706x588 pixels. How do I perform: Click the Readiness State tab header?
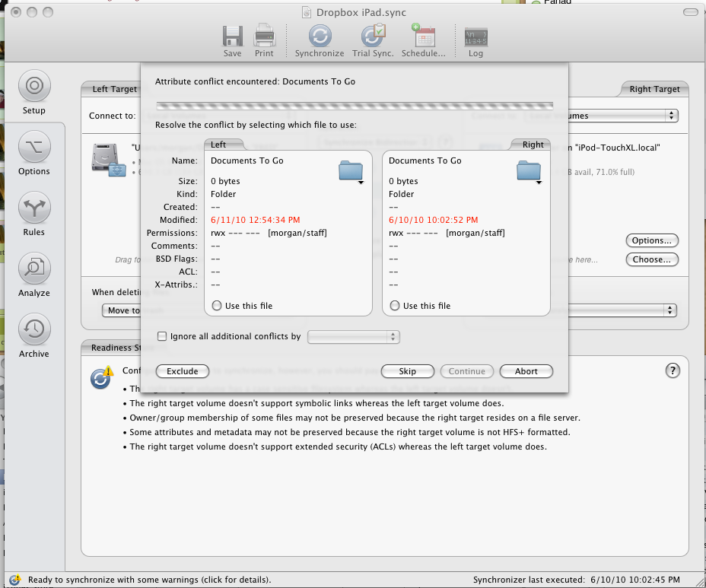(x=116, y=348)
